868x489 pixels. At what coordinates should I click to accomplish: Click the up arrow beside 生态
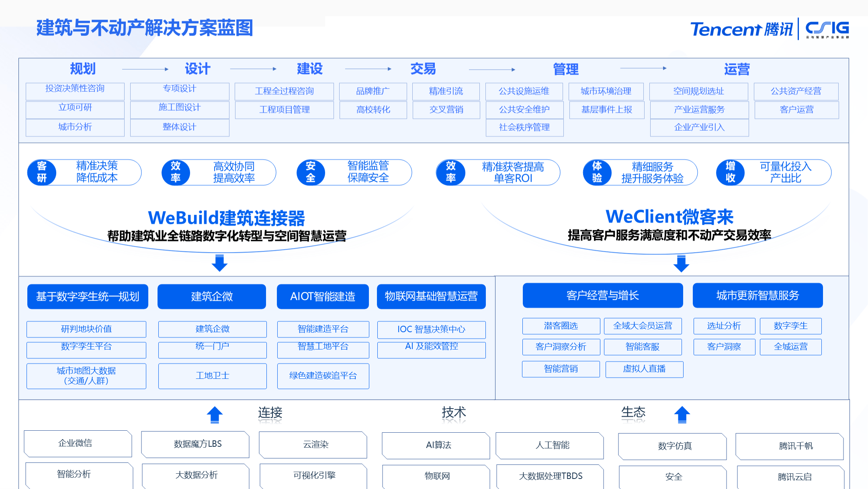(682, 415)
